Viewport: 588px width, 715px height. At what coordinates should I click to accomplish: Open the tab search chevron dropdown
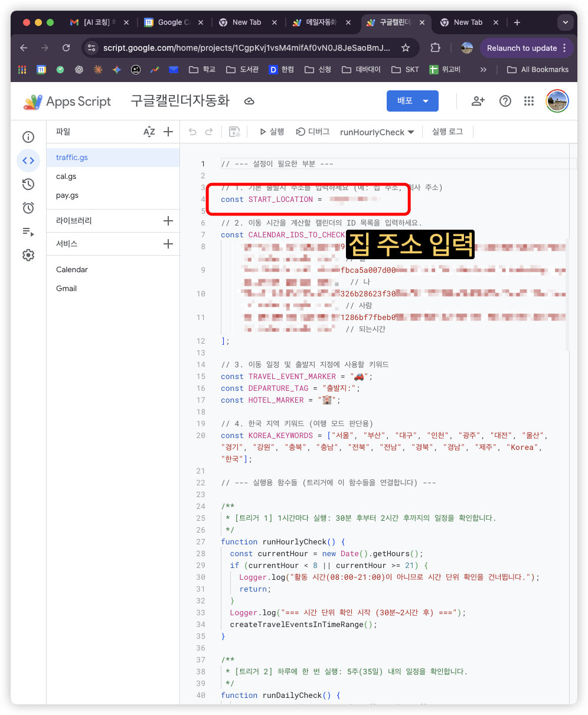coord(566,22)
